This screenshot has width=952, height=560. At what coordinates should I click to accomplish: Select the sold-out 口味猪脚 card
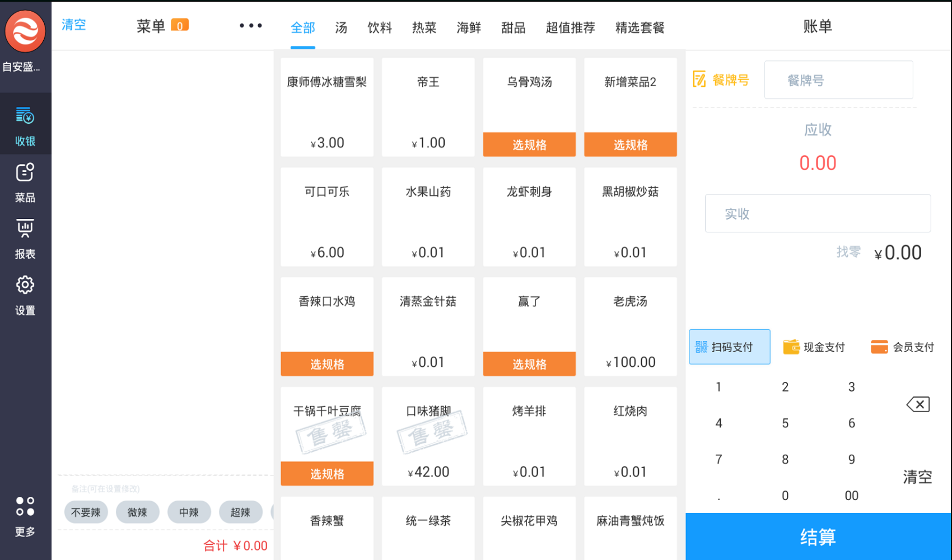pos(428,436)
